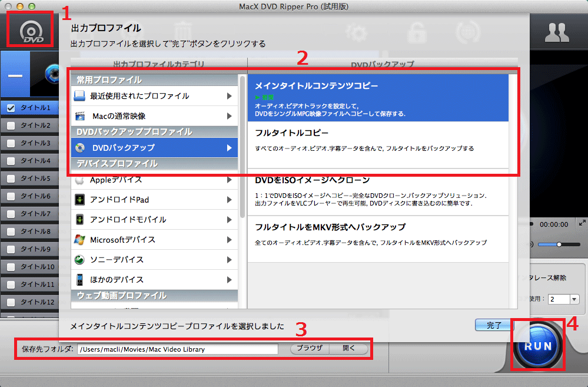Screen dimensions: 588x387
Task: Select the Macの通常映像 profile icon
Action: pyautogui.click(x=79, y=116)
